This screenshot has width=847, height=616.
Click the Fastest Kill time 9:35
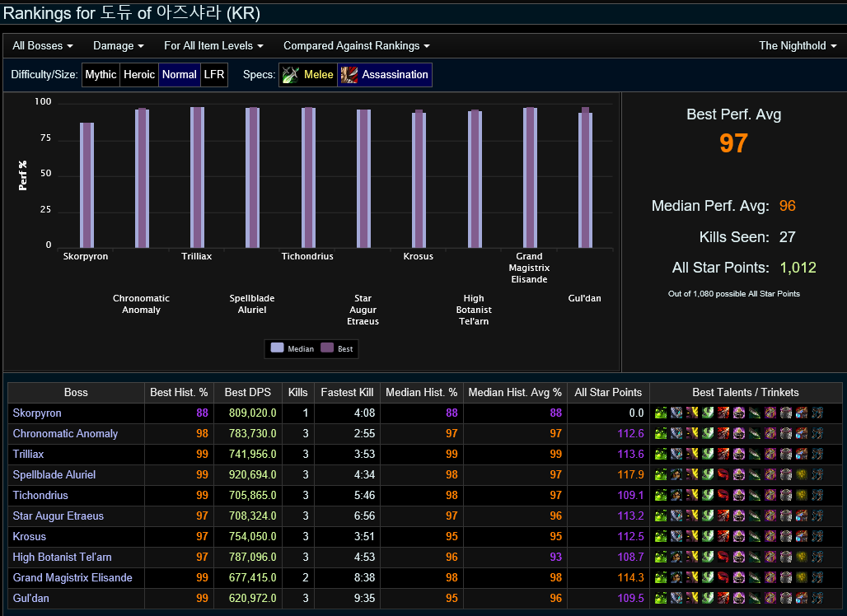[x=365, y=598]
